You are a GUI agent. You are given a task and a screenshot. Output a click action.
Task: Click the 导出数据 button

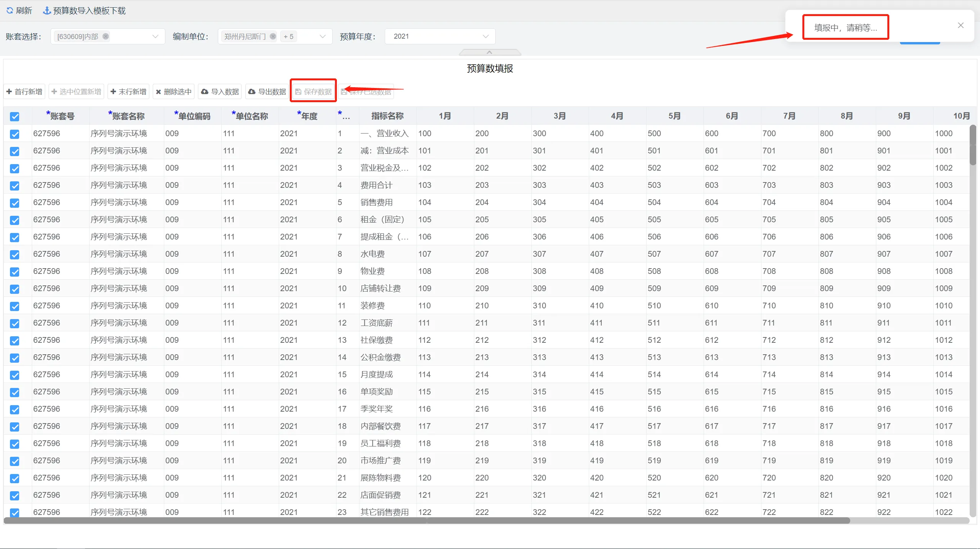267,92
